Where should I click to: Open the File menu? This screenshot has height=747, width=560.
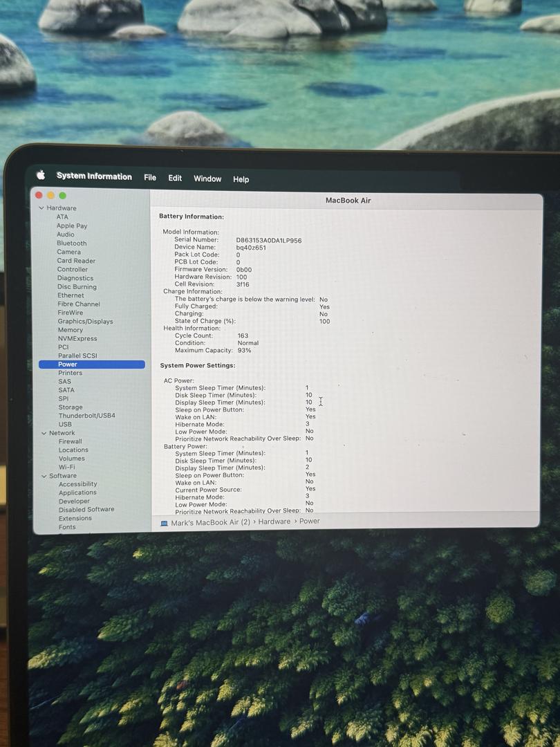[x=150, y=177]
